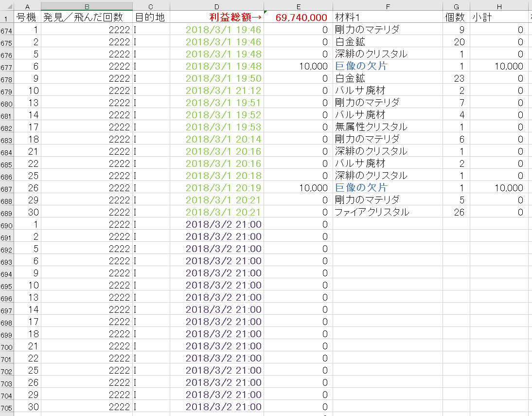Select the 個数 header cell

456,18
